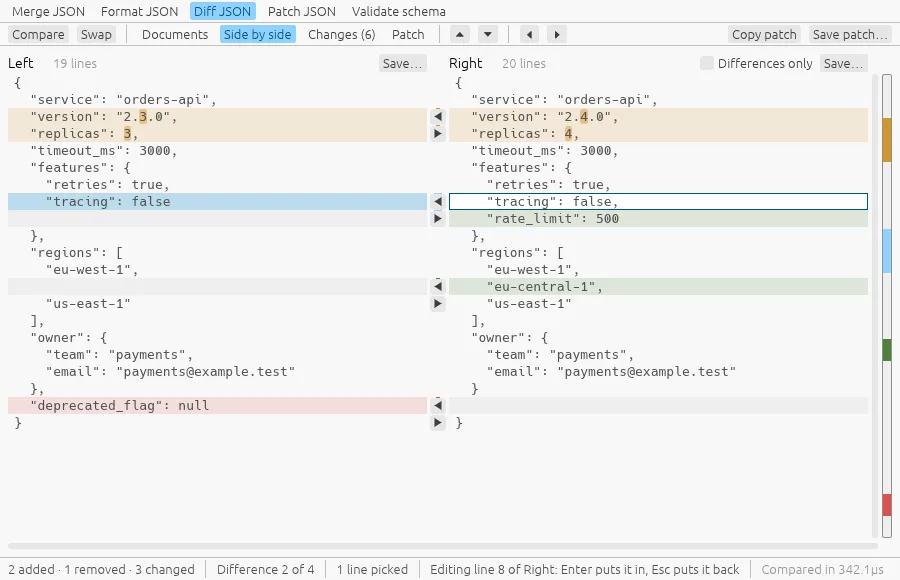Click Save… for the Left document
The height and width of the screenshot is (580, 900).
click(x=402, y=63)
